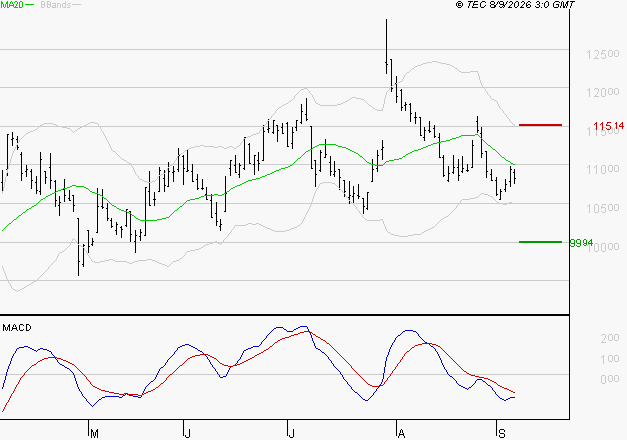Click the second J month axis marker

(292, 433)
